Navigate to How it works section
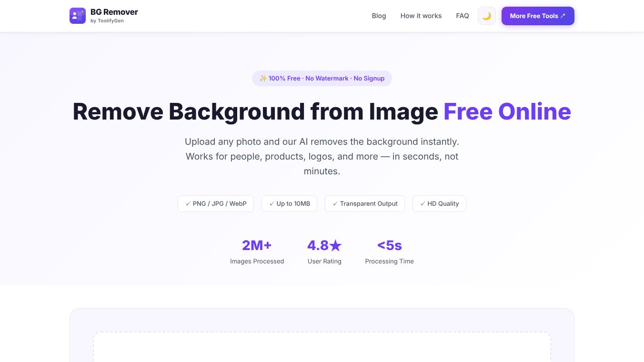 (421, 16)
